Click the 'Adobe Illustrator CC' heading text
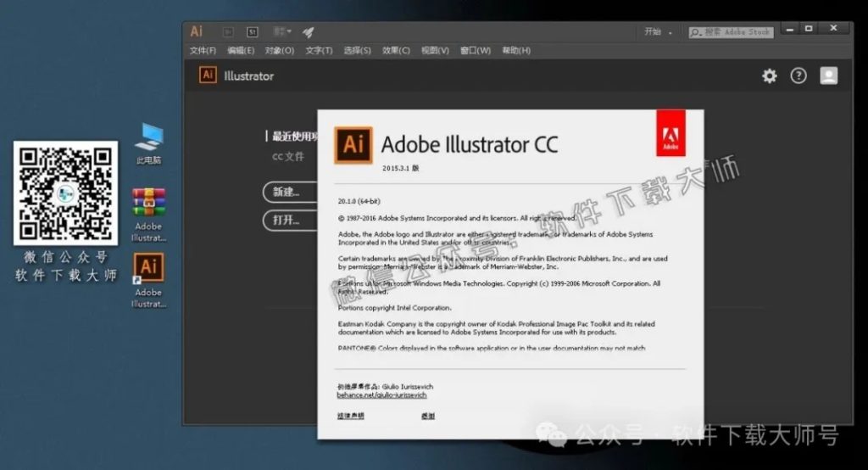868x470 pixels. pyautogui.click(x=470, y=145)
